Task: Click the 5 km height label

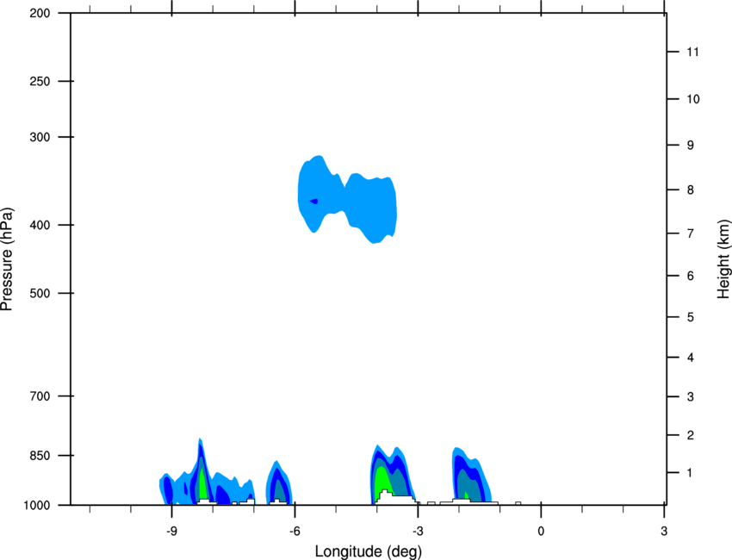Action: (x=691, y=318)
